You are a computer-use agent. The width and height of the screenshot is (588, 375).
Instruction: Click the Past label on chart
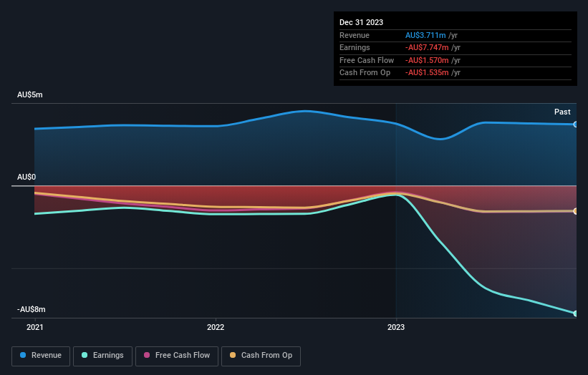click(x=562, y=112)
